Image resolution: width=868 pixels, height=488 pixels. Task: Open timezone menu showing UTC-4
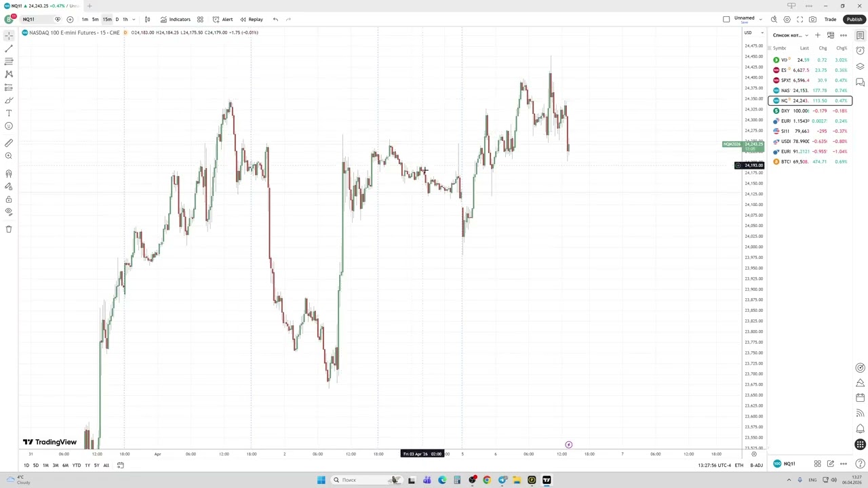pos(714,466)
